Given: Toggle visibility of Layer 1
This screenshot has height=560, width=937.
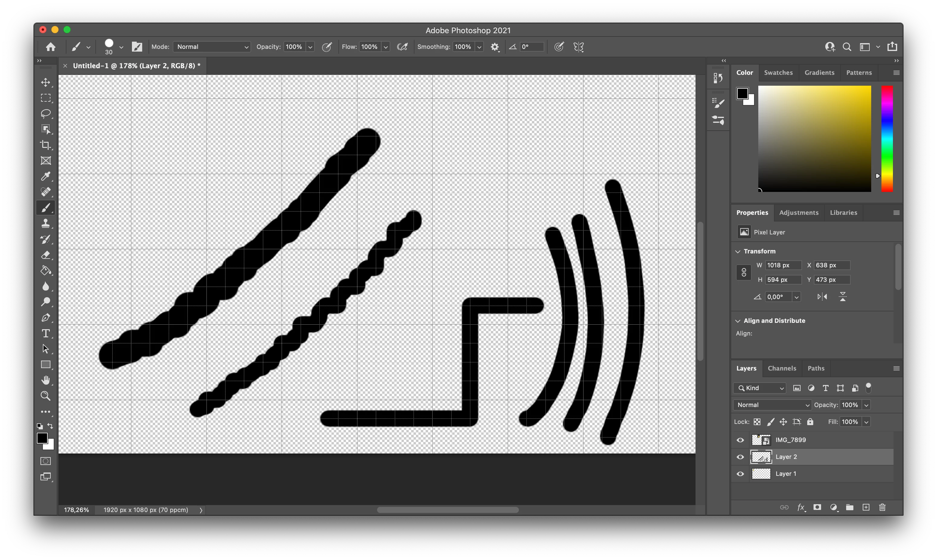Looking at the screenshot, I should point(740,474).
